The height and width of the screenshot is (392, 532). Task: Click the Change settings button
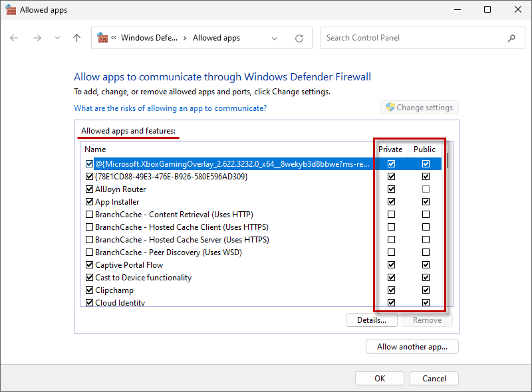(x=419, y=108)
